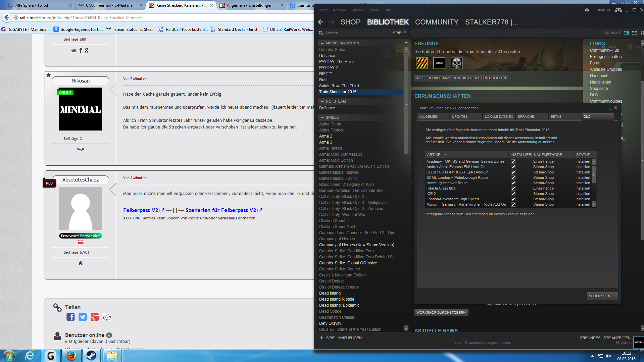Toggle Munich - Garmisch-Partenkirchen Route Add-On checkbox
The height and width of the screenshot is (362, 644).
coord(513,204)
